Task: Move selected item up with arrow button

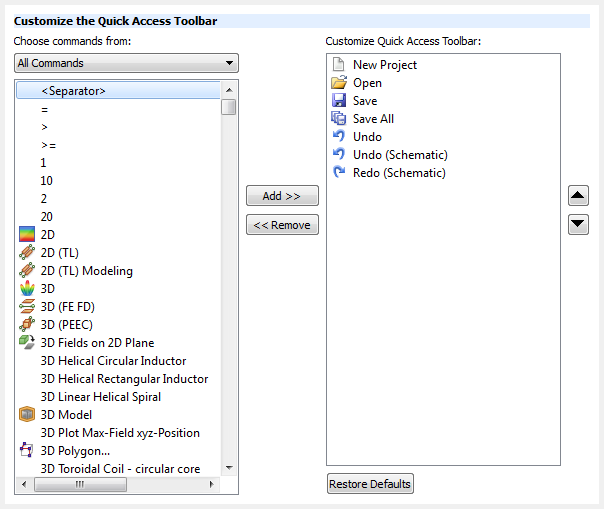Action: (578, 196)
